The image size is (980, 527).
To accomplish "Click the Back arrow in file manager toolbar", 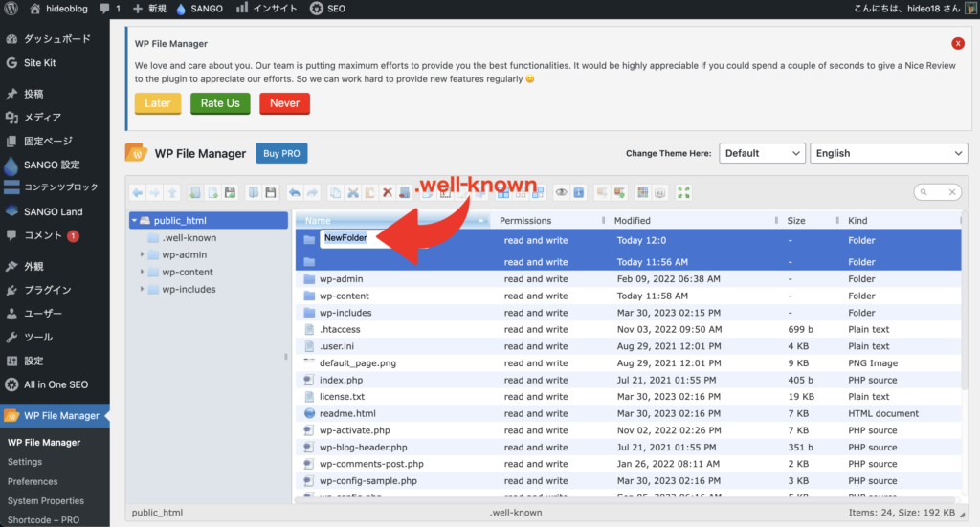I will coord(138,192).
